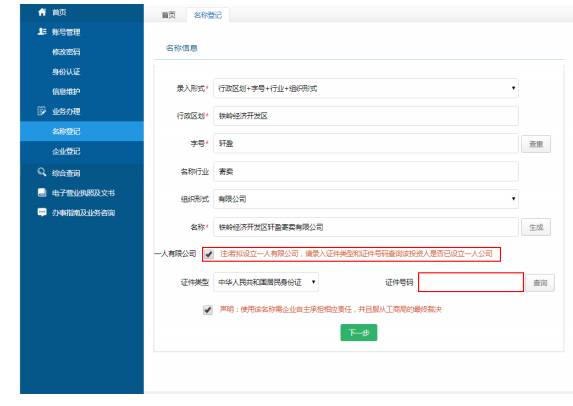Viewport: 573px width, 406px height.
Task: Click the green 下一步 button
Action: pos(359,332)
